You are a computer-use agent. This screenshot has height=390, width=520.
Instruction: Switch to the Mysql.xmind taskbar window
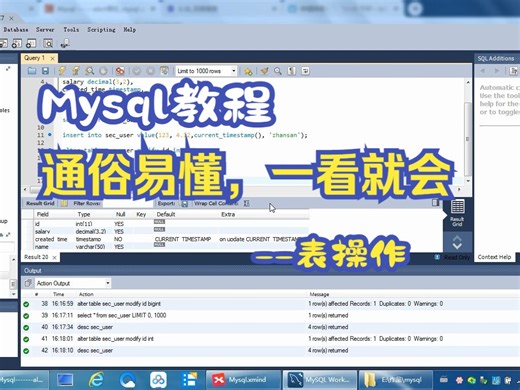point(243,380)
